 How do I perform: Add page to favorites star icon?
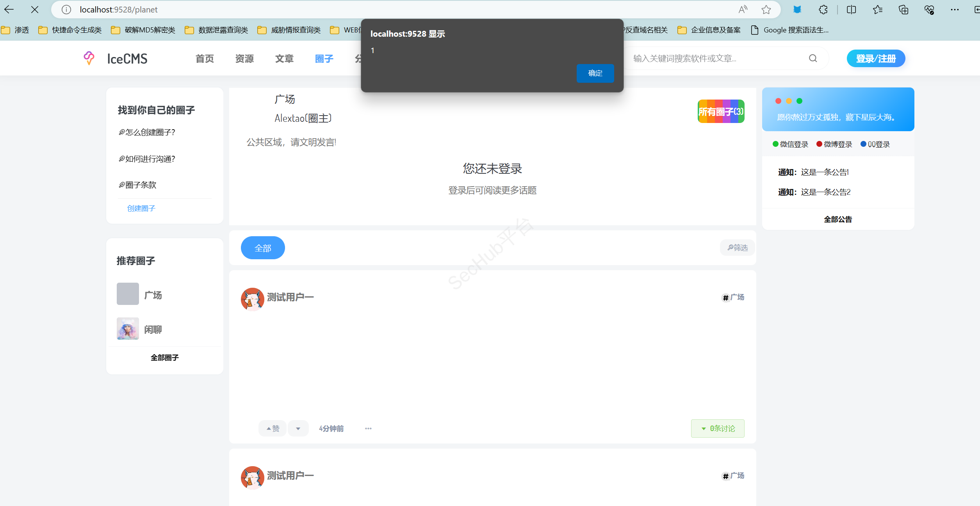point(766,9)
